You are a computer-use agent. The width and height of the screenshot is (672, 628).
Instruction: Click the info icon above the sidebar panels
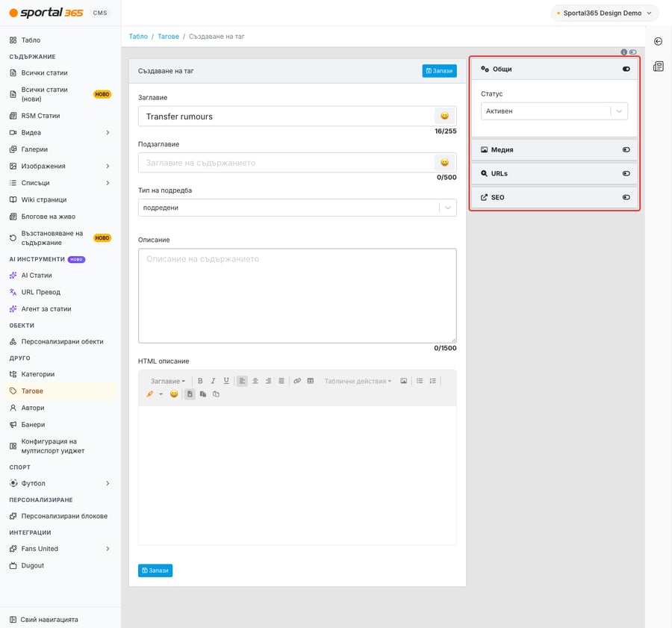(x=624, y=52)
